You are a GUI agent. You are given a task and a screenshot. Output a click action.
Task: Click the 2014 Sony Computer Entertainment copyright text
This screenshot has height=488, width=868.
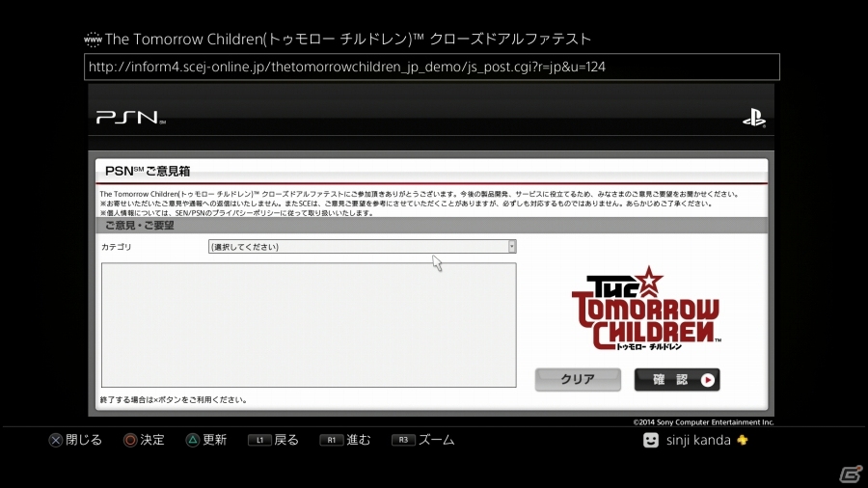(x=703, y=422)
